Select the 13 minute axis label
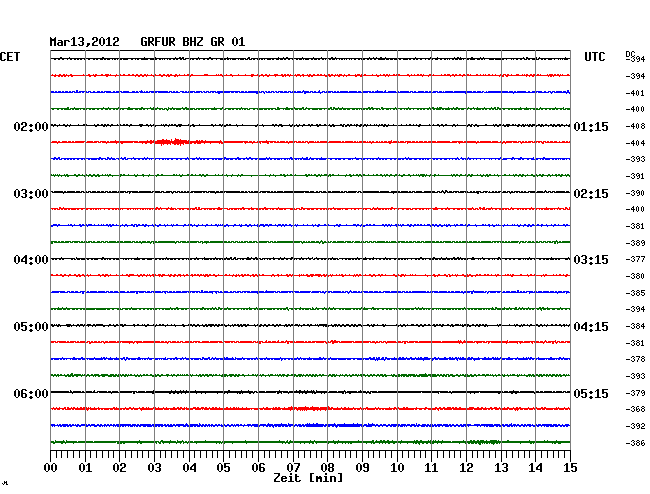Viewport: 650px width, 494px height. (x=501, y=467)
